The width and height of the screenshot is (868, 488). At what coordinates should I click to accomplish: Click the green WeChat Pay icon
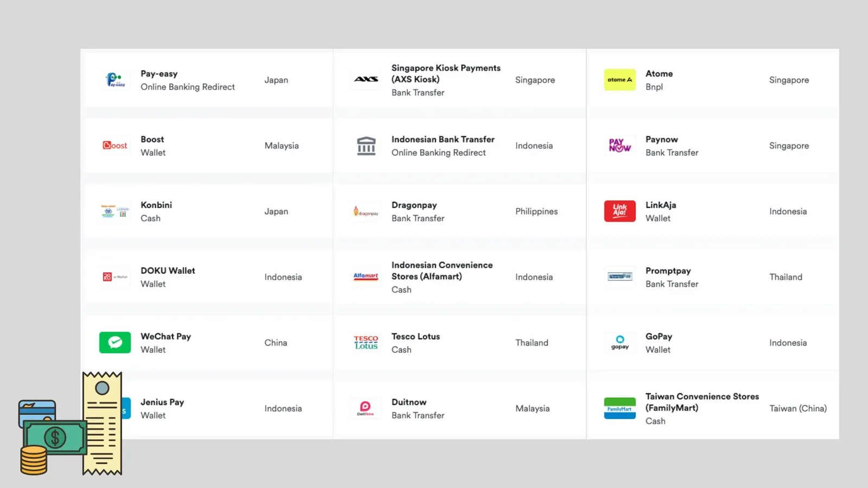(x=115, y=342)
